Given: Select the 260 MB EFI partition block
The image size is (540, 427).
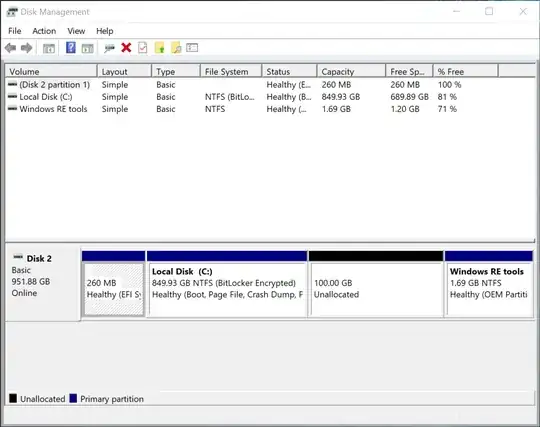Looking at the screenshot, I should 114,283.
